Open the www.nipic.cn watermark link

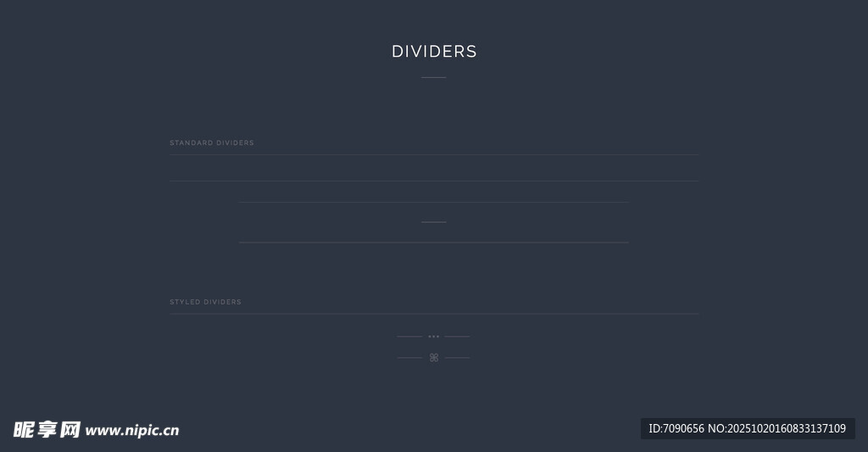(x=132, y=430)
